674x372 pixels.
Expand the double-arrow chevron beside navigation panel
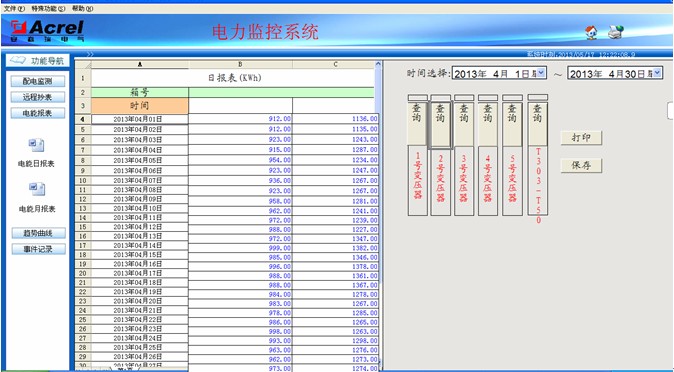[90, 54]
